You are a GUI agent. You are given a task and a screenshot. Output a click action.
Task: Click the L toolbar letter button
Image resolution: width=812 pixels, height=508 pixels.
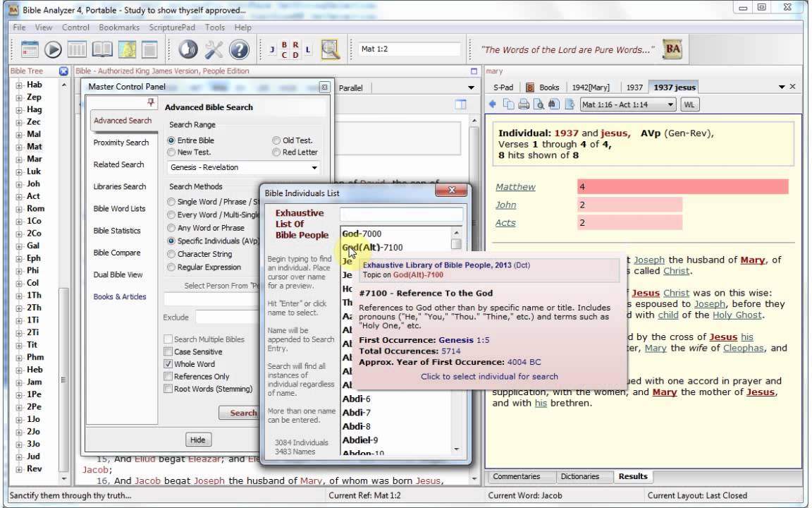[307, 50]
